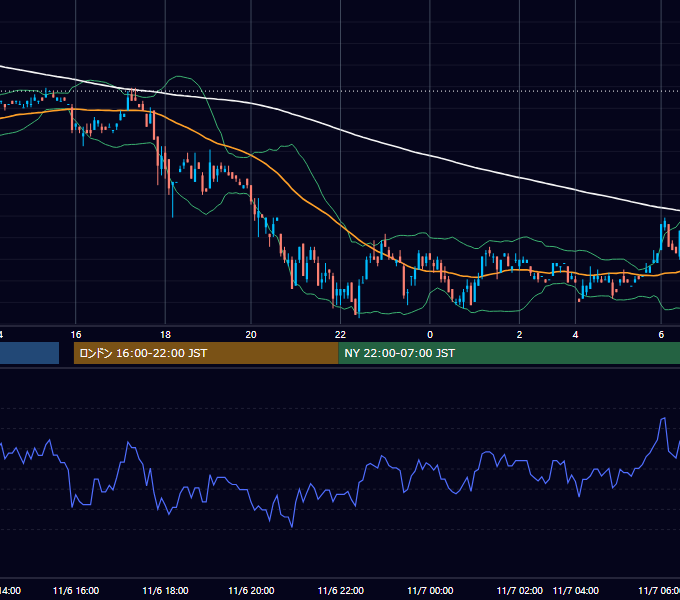Click the "18" hour label on upper axis
This screenshot has width=680, height=600.
165,335
